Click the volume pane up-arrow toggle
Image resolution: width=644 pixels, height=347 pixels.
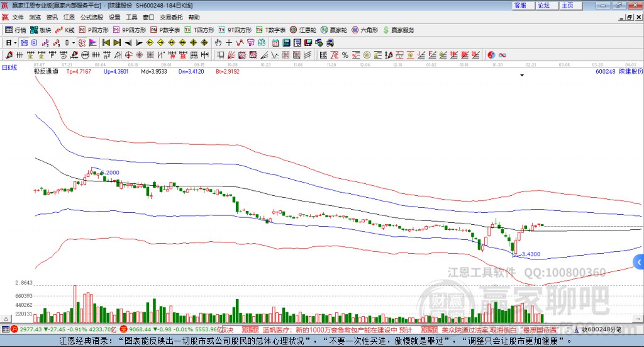[6, 319]
